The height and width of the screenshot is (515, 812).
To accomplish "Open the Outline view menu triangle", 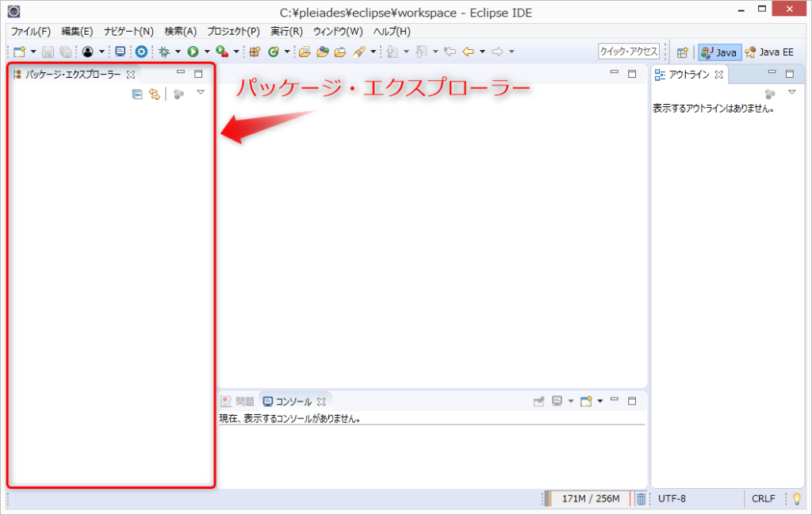I will click(x=792, y=92).
